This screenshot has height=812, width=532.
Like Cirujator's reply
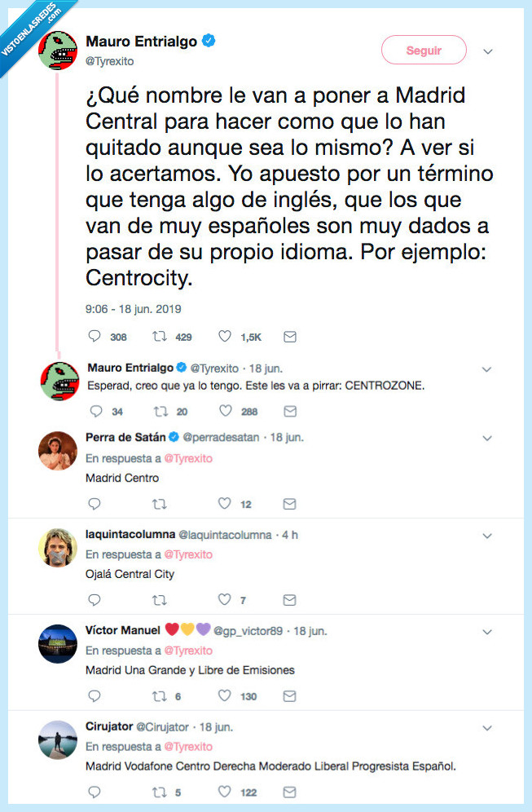pos(226,792)
